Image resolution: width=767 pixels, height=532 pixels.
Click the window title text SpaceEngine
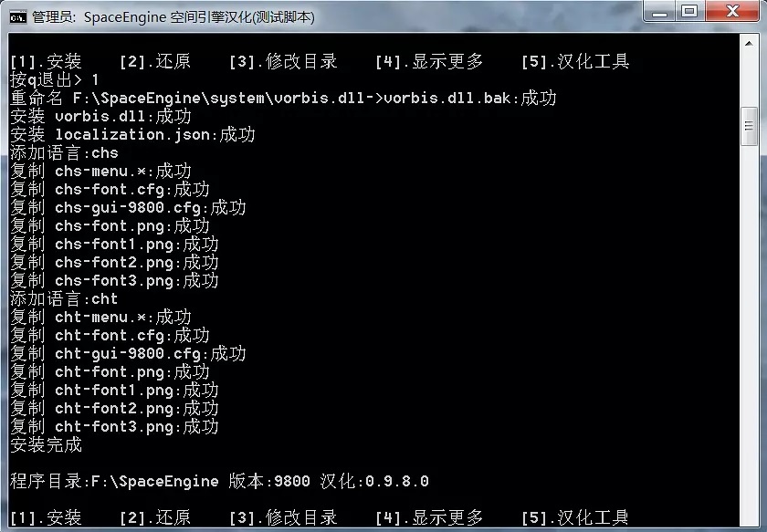pos(125,17)
